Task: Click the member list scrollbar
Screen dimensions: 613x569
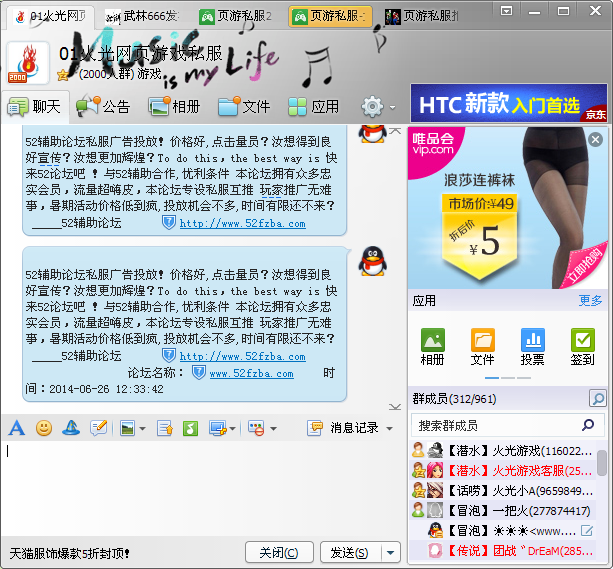Action: pyautogui.click(x=602, y=463)
